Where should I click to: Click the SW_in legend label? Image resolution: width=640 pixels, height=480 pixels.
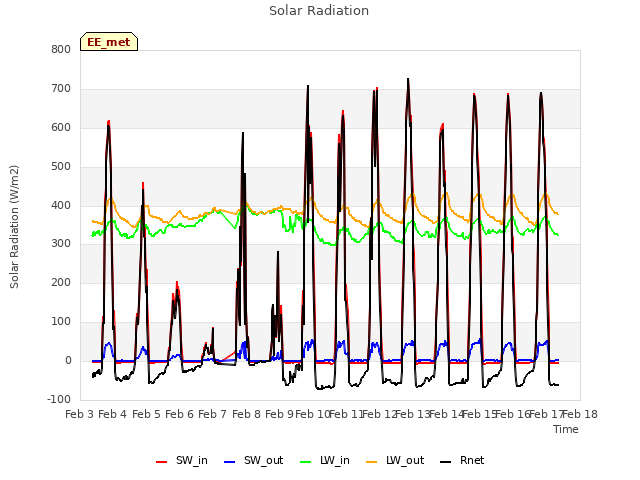point(191,460)
